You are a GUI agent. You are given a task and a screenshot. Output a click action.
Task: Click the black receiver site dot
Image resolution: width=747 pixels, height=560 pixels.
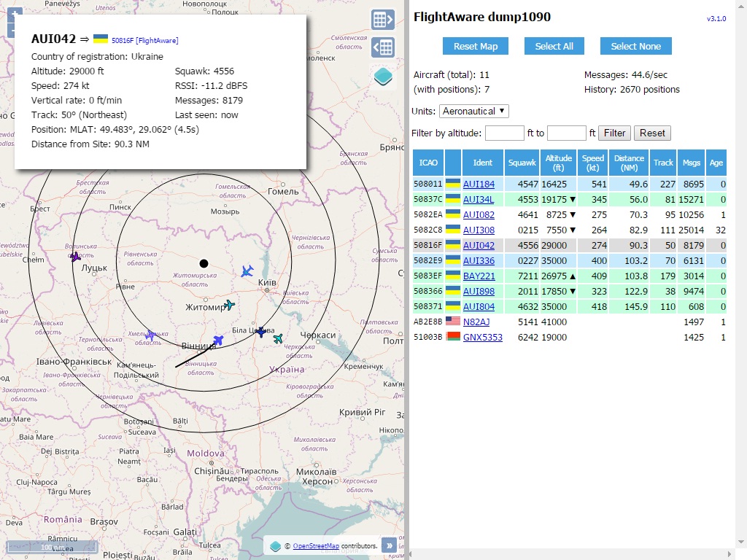point(204,263)
